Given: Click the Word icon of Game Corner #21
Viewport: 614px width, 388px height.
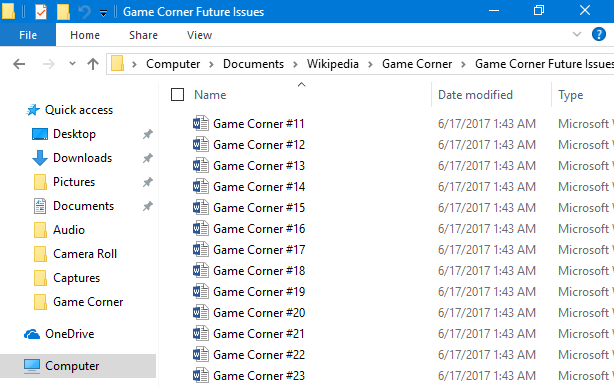Looking at the screenshot, I should (x=200, y=334).
